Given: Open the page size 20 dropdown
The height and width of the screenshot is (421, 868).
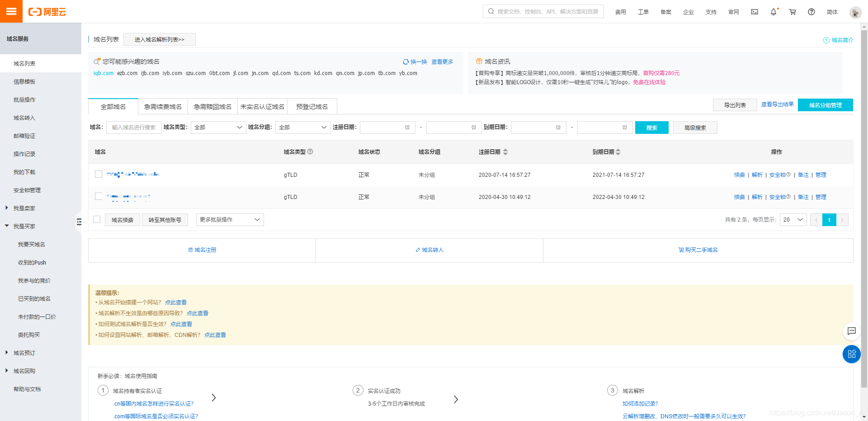Looking at the screenshot, I should (x=793, y=220).
